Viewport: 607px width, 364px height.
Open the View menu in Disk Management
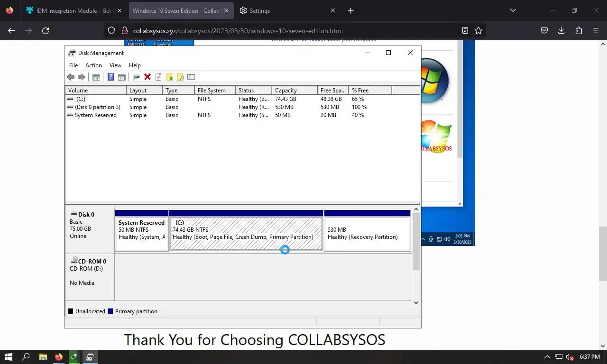tap(115, 65)
